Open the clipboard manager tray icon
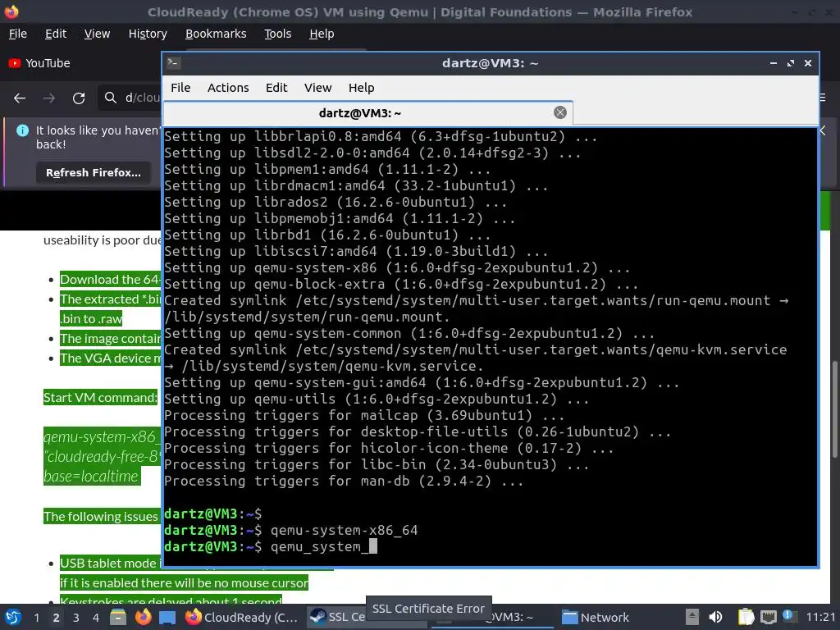840x630 pixels. click(746, 617)
